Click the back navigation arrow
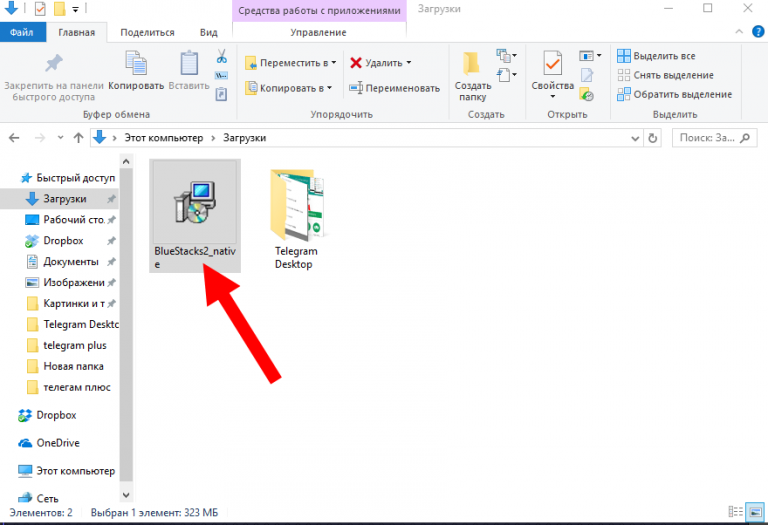 14,138
